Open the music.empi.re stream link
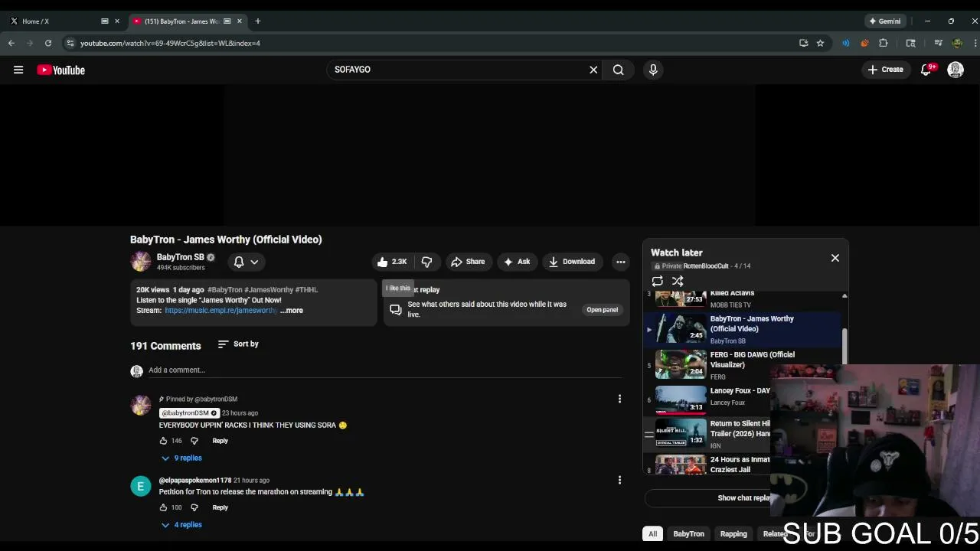 220,311
